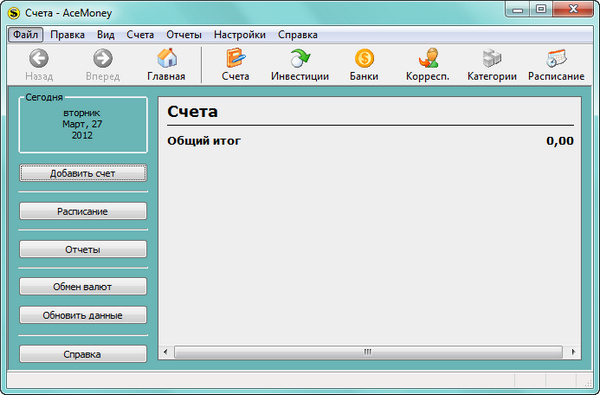Open the Настройки menu

(240, 35)
